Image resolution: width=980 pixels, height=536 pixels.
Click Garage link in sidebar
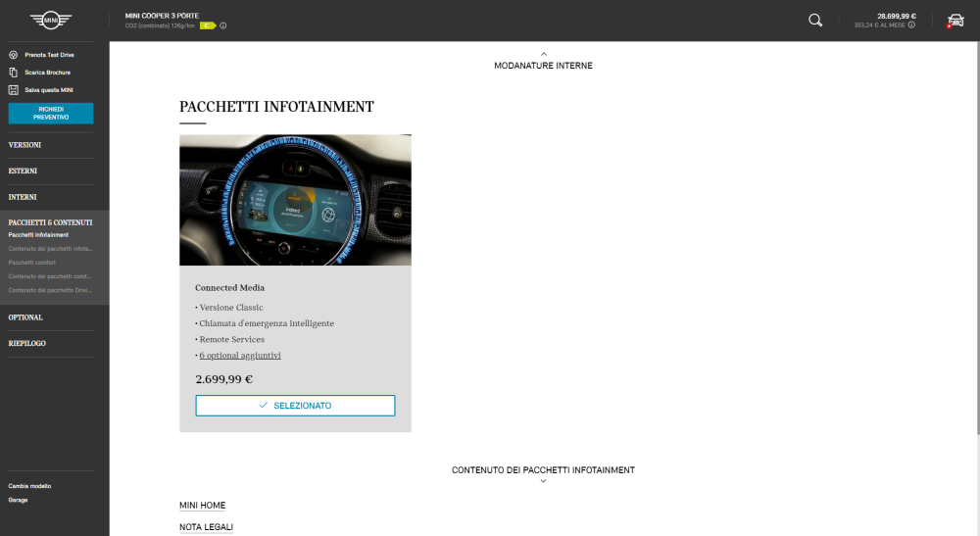pos(18,500)
